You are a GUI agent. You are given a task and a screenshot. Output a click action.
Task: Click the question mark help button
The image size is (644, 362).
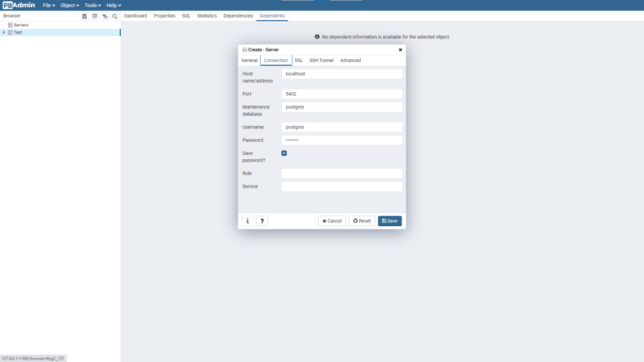pos(262,221)
